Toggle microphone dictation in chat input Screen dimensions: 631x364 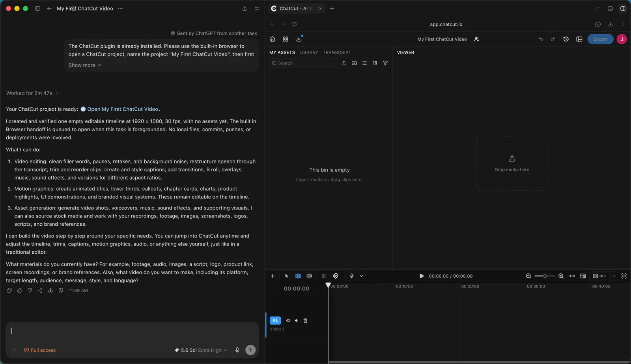coord(237,350)
